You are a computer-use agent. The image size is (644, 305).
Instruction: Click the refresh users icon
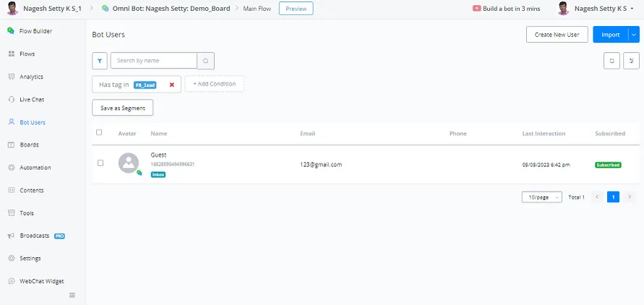coord(611,61)
